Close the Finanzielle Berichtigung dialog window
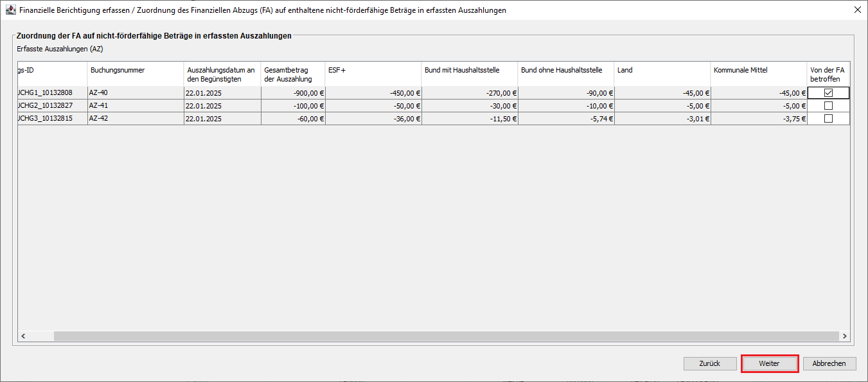 pos(857,10)
